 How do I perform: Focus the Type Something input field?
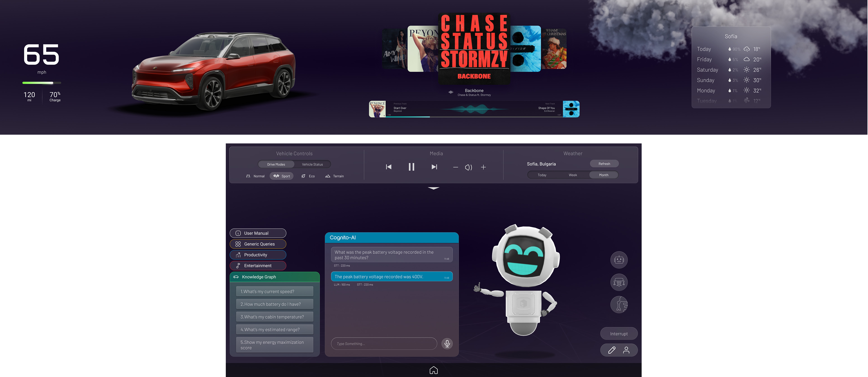click(x=384, y=344)
